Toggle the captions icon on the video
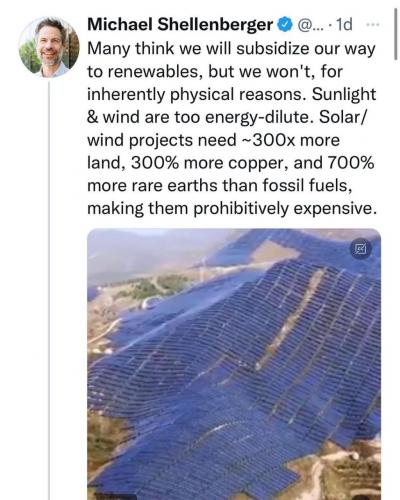 (361, 249)
